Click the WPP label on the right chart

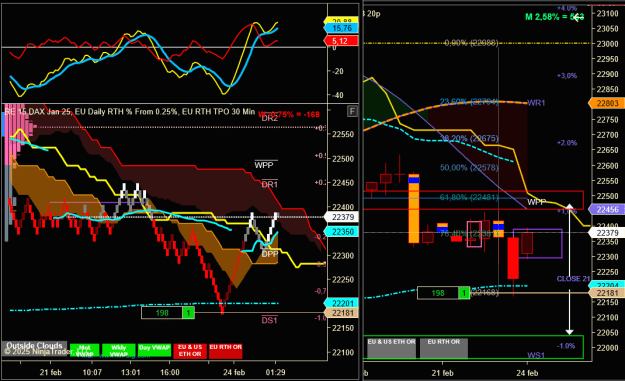(x=537, y=202)
